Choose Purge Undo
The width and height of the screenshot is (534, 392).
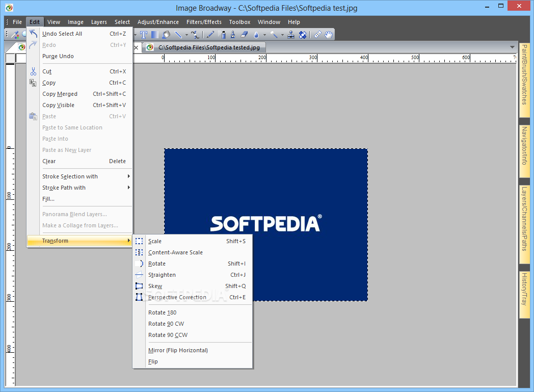tap(79, 56)
